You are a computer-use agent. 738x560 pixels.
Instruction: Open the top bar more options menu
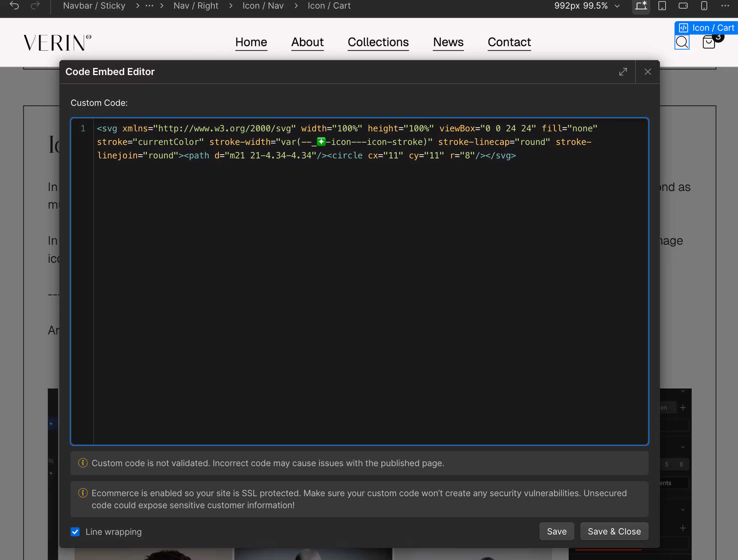pos(725,6)
